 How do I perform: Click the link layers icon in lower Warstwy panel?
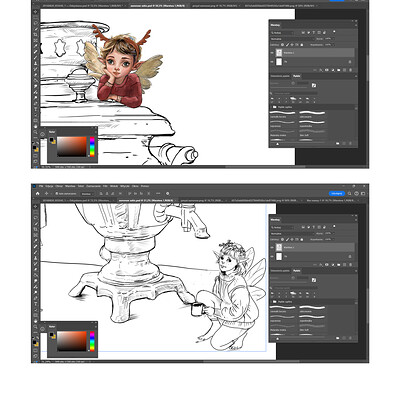click(x=315, y=265)
